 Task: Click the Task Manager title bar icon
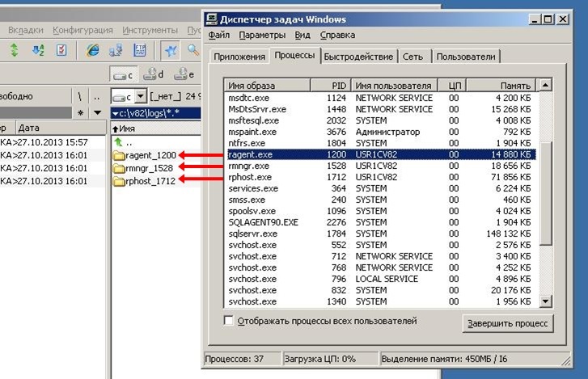point(211,19)
